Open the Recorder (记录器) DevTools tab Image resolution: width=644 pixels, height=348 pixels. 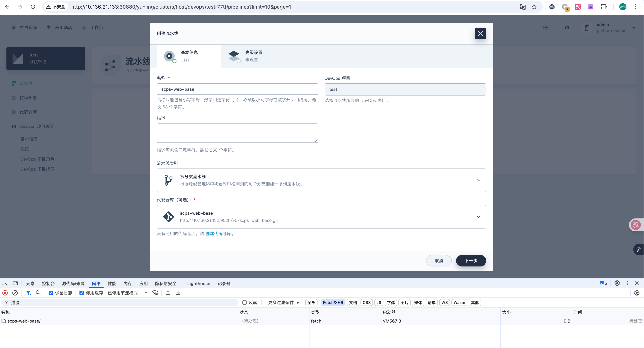(x=224, y=283)
